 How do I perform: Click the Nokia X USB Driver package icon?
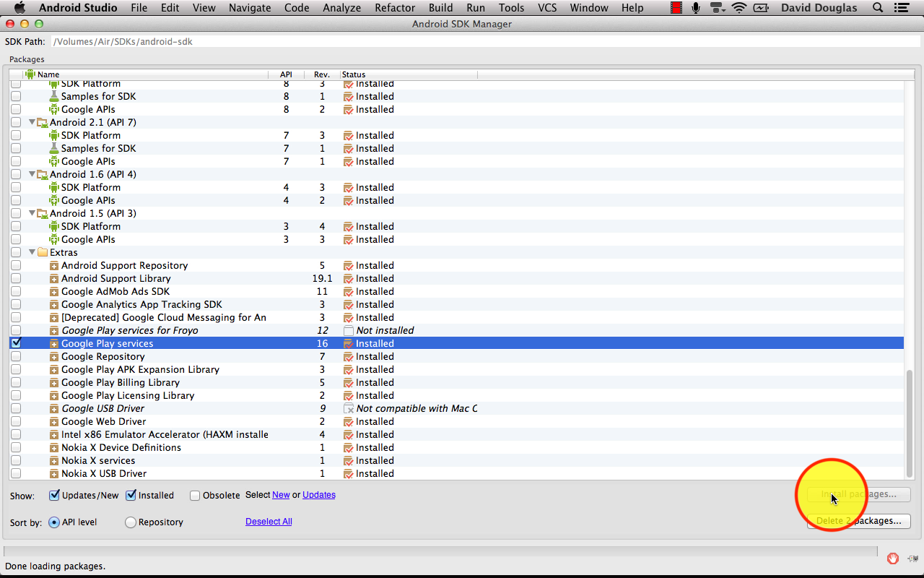[54, 474]
